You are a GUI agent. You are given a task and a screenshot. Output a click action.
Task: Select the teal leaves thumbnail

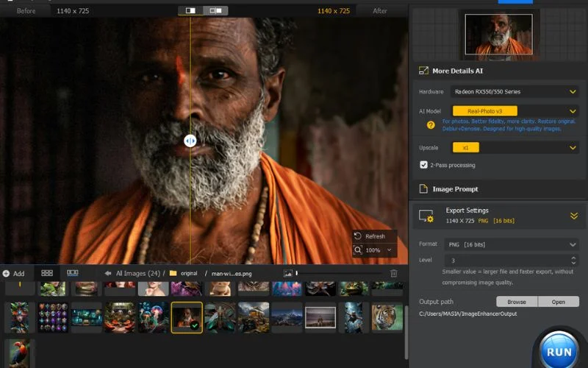pos(220,318)
